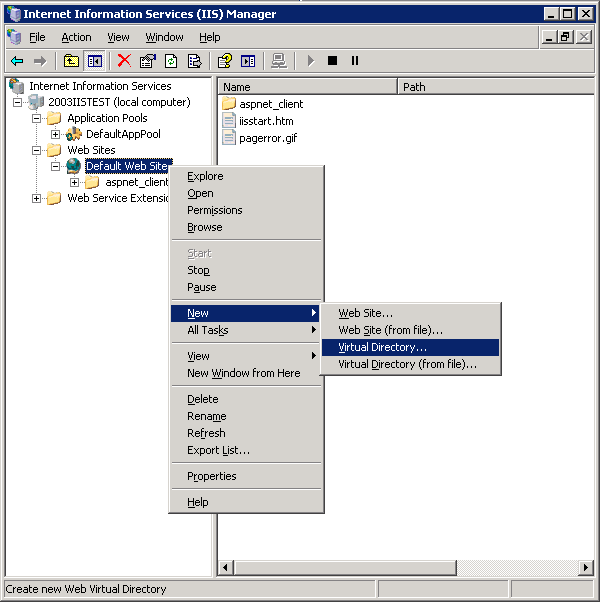Select Pause in the context menu
This screenshot has height=602, width=600.
click(x=246, y=287)
